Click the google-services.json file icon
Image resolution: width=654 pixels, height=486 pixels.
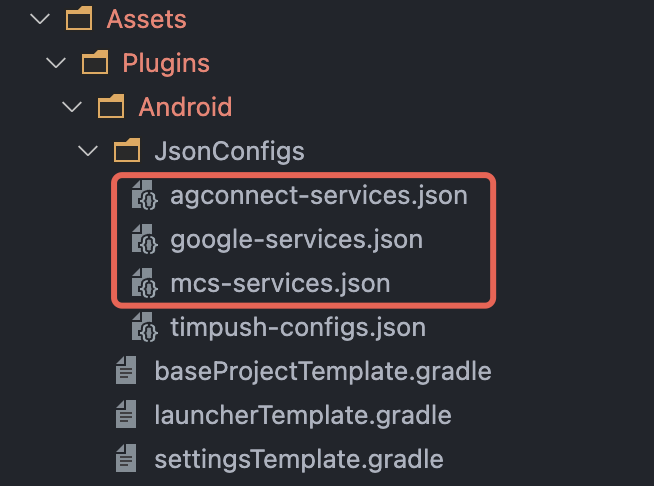143,240
